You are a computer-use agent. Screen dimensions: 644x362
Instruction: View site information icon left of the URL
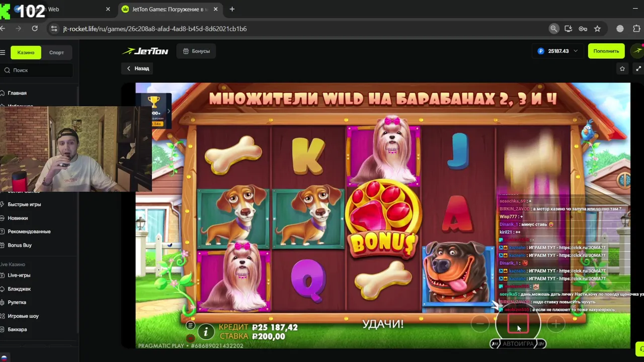(54, 29)
